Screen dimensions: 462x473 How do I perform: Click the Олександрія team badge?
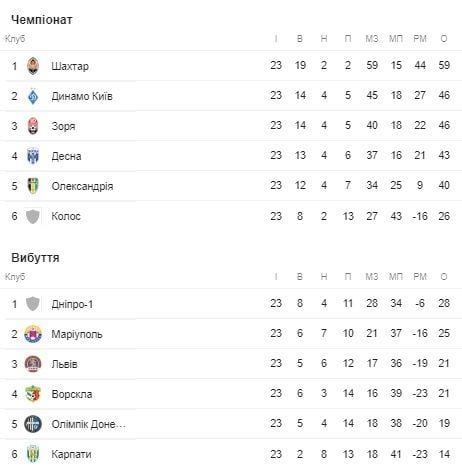(x=33, y=186)
